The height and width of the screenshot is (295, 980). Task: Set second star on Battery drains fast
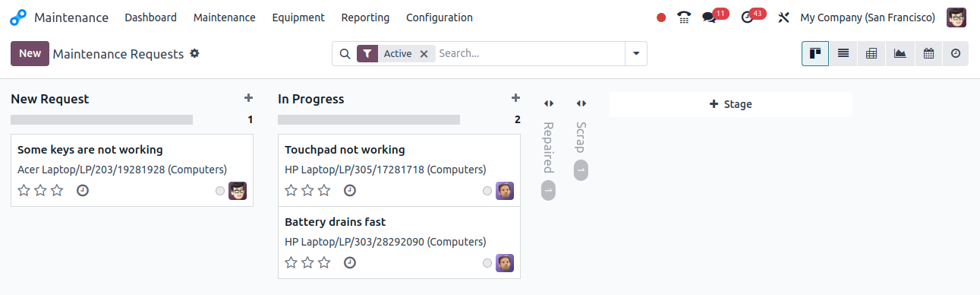point(307,262)
